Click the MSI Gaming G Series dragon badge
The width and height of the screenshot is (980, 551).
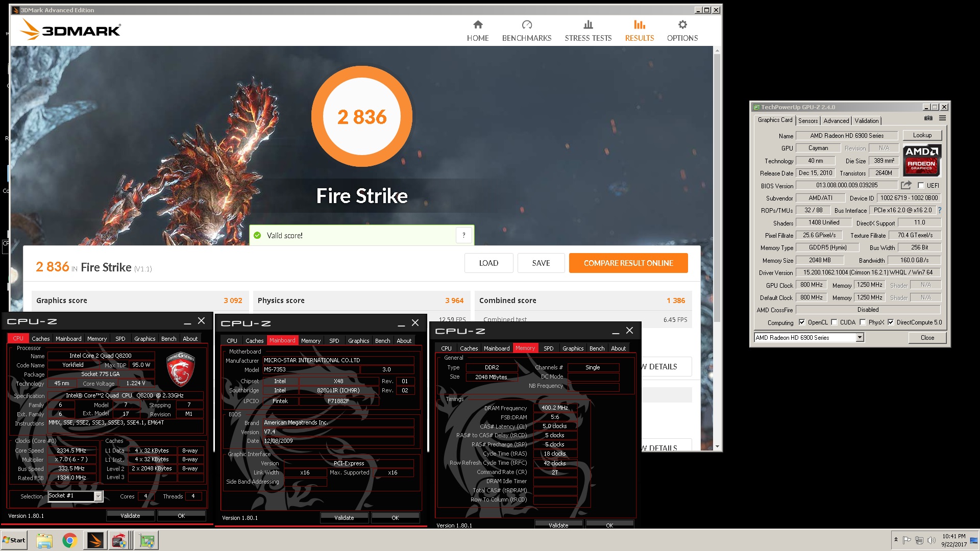click(x=181, y=369)
